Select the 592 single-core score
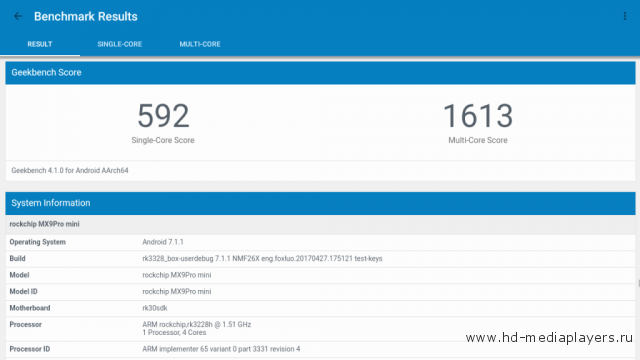The height and width of the screenshot is (360, 640). pos(163,116)
